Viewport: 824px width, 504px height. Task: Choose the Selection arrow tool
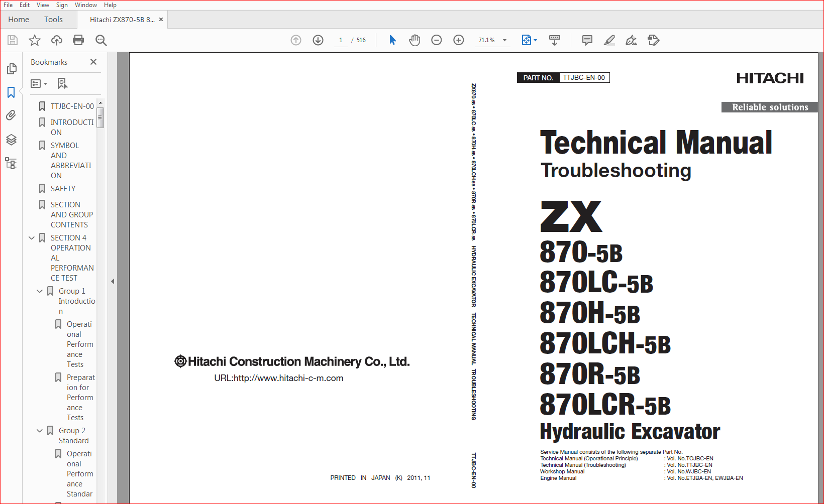(392, 40)
